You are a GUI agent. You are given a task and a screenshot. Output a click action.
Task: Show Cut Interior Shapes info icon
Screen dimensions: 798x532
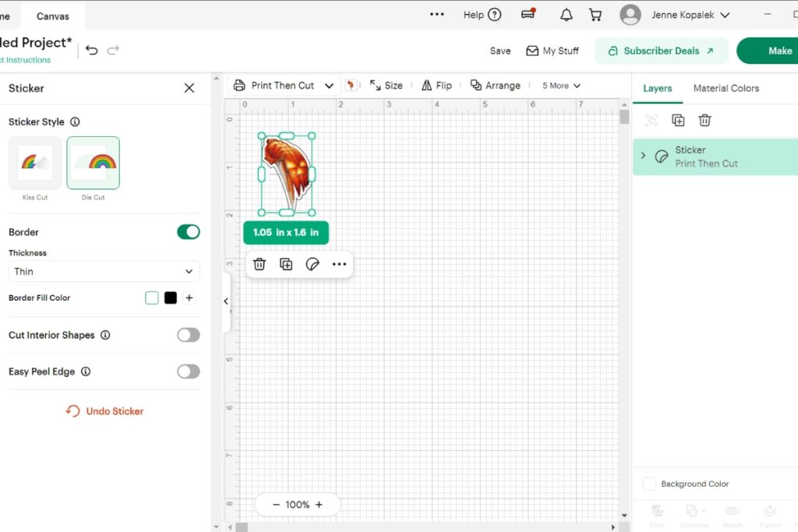tap(105, 335)
